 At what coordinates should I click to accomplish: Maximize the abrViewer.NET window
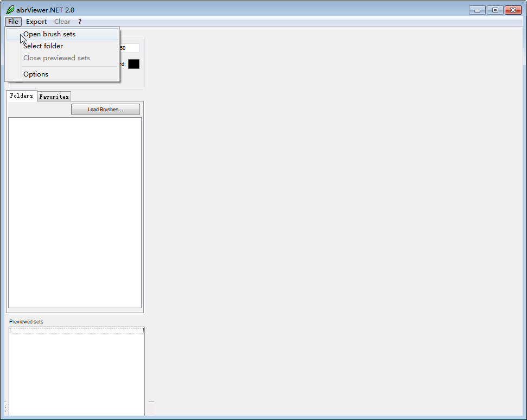point(495,10)
